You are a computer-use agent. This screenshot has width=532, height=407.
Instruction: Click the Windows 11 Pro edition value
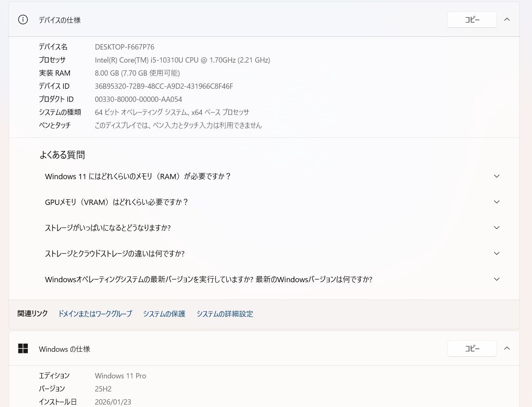(121, 376)
